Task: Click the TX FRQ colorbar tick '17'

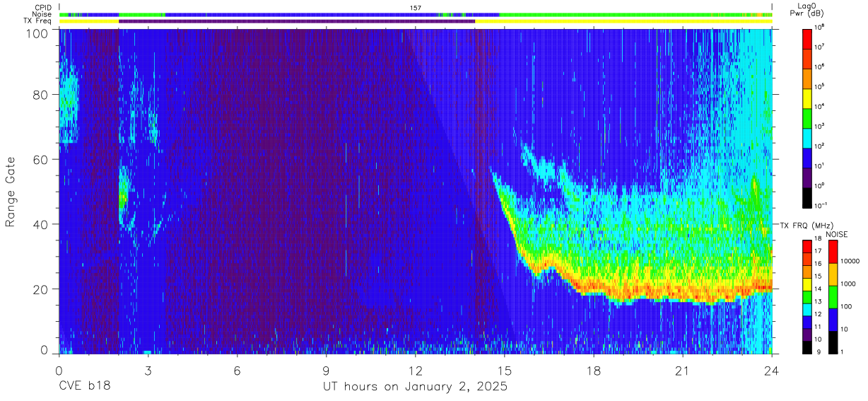Action: [818, 251]
